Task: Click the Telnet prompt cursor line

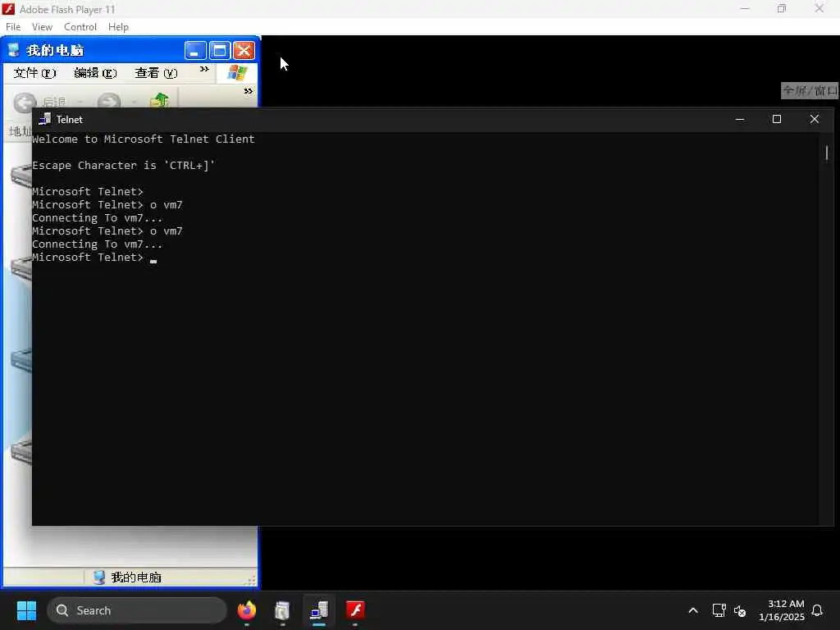Action: pos(94,257)
